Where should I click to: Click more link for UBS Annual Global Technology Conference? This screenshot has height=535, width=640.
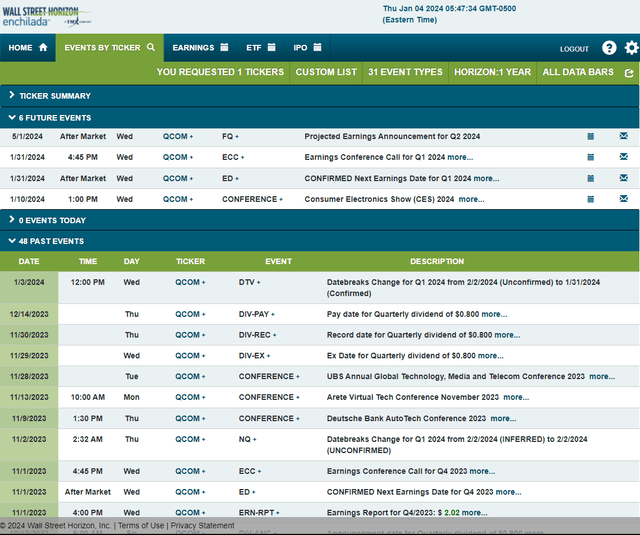coord(602,377)
